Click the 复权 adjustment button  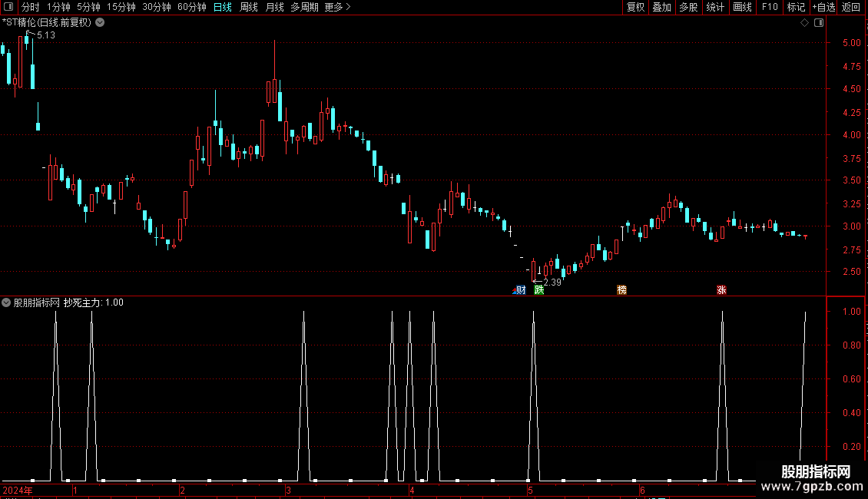(x=635, y=7)
